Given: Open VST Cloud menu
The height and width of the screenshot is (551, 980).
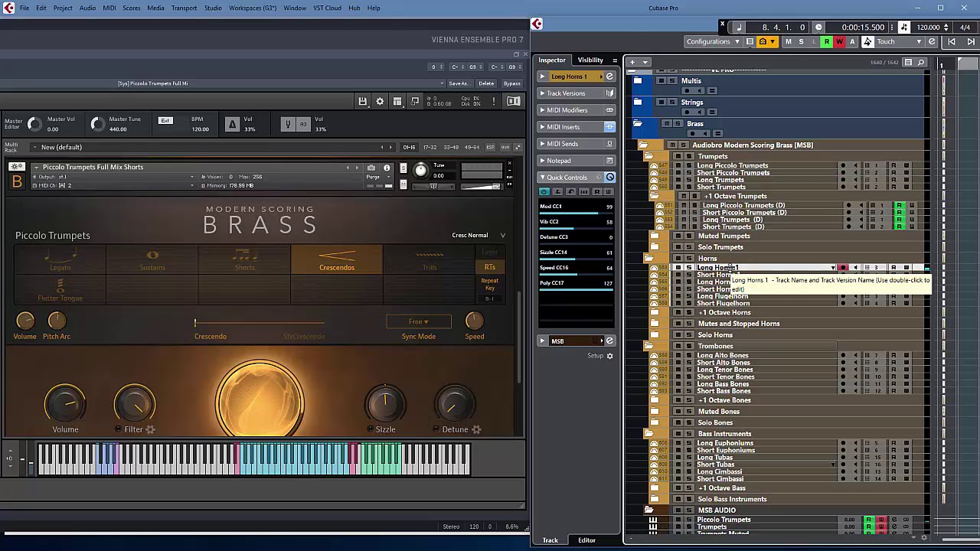Looking at the screenshot, I should click(327, 8).
